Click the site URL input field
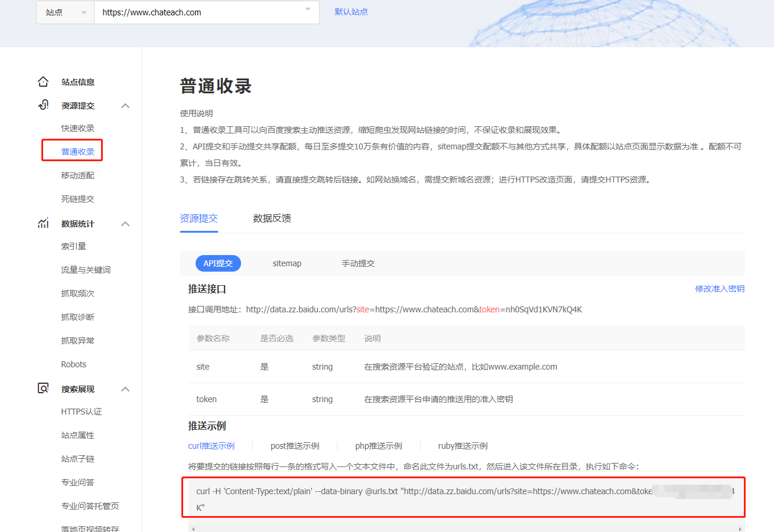 coord(207,12)
